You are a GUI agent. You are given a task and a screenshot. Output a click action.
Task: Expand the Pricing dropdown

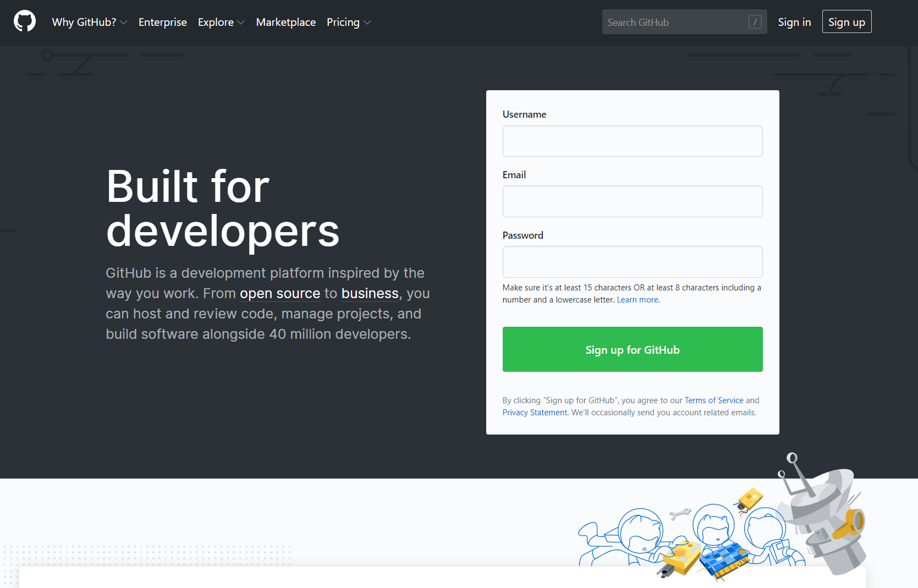tap(349, 22)
